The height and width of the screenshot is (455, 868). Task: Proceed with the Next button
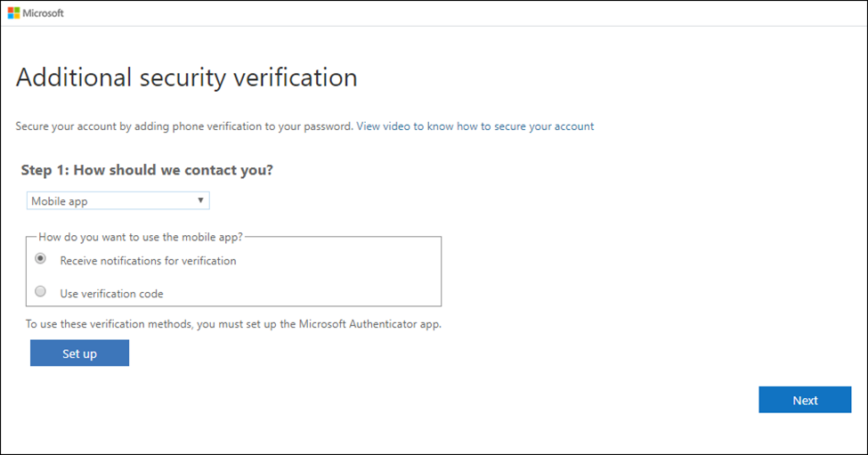click(805, 400)
